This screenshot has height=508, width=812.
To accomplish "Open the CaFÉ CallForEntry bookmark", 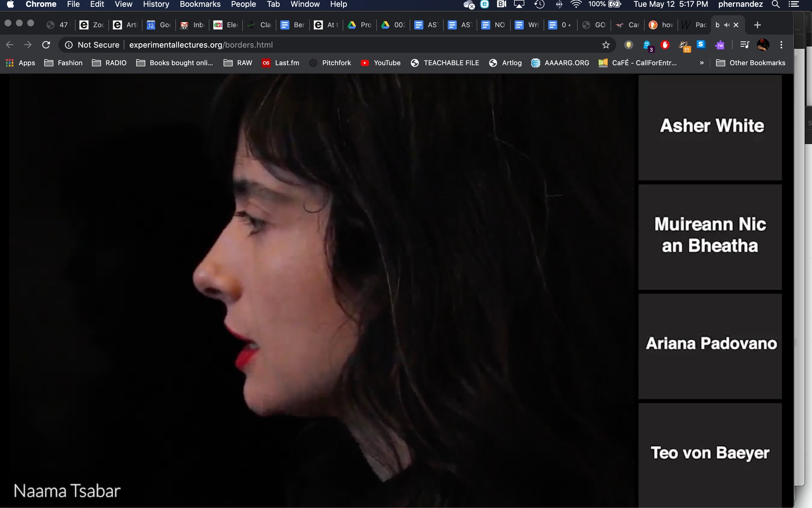I will click(638, 63).
